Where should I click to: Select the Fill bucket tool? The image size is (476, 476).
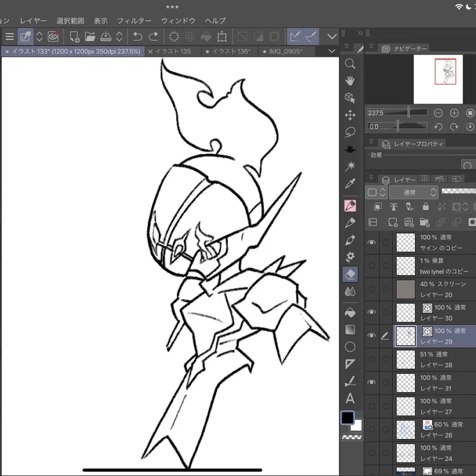coord(350,313)
